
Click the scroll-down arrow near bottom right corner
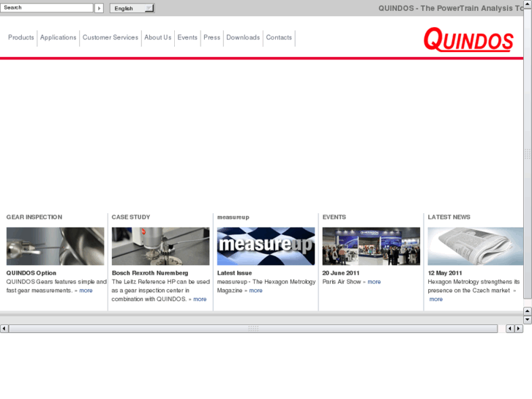tap(528, 319)
